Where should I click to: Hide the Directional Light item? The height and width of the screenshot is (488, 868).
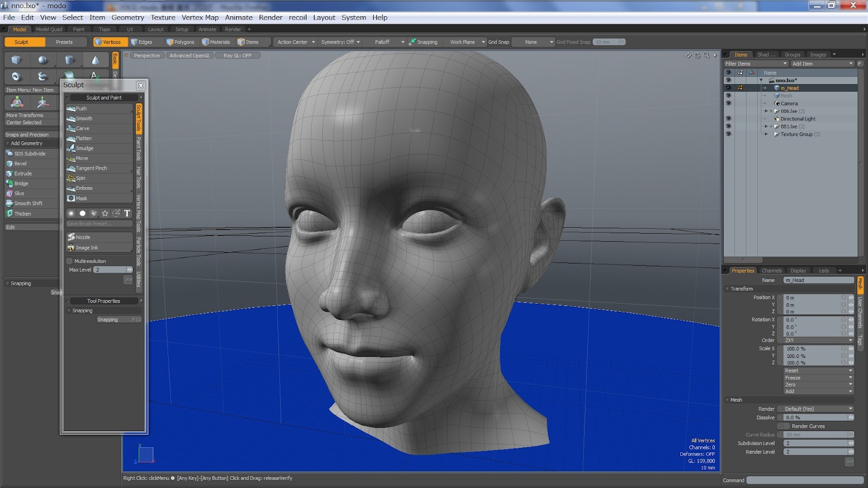729,119
